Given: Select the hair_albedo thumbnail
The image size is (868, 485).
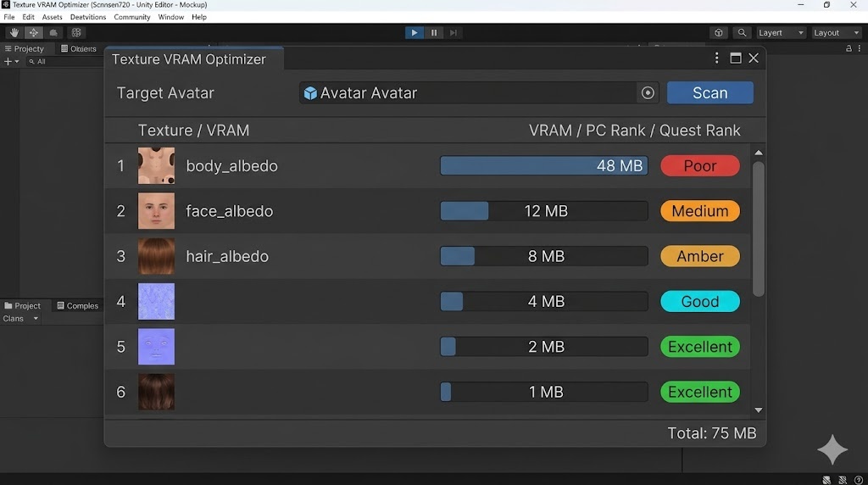Looking at the screenshot, I should 156,256.
